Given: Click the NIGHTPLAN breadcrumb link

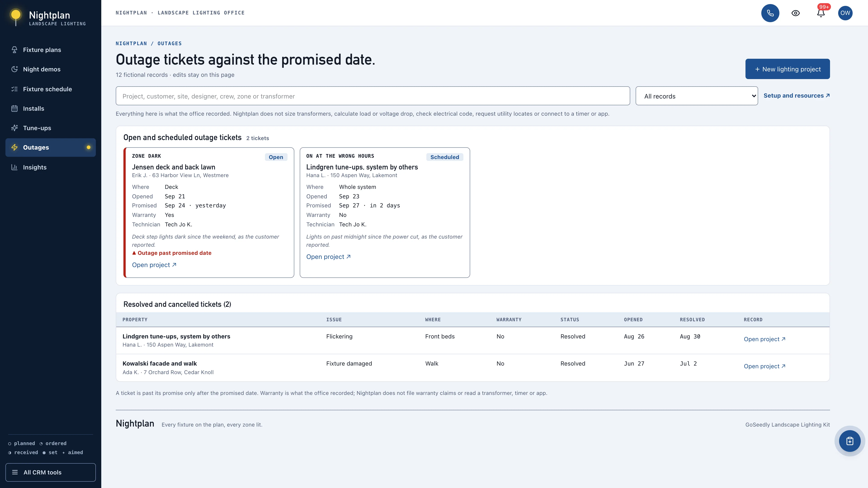Looking at the screenshot, I should [131, 43].
